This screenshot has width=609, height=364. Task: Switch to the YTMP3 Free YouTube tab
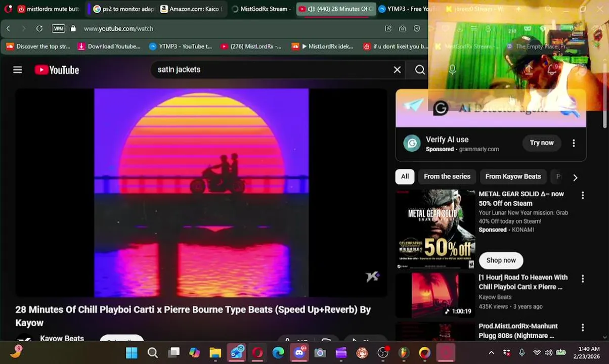click(408, 9)
